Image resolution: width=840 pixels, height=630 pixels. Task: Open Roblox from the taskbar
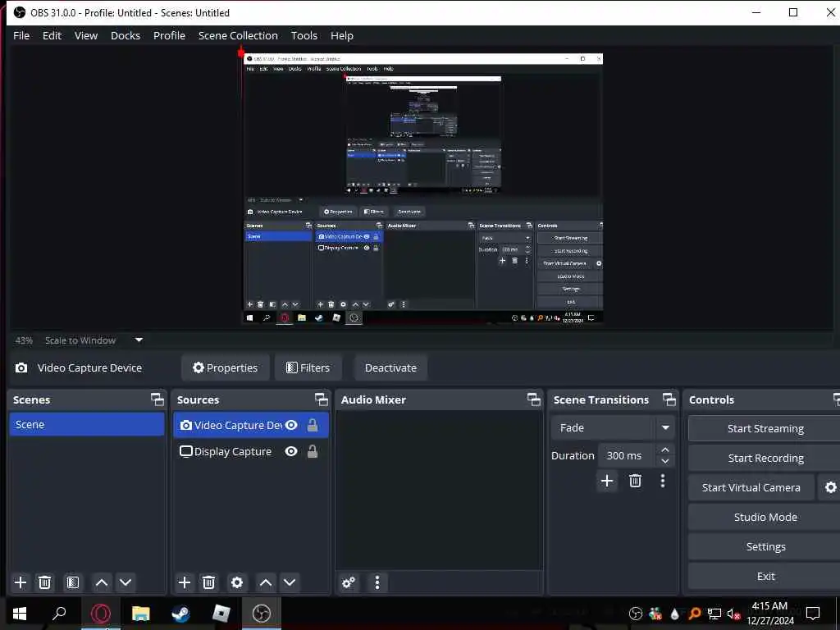tap(221, 614)
